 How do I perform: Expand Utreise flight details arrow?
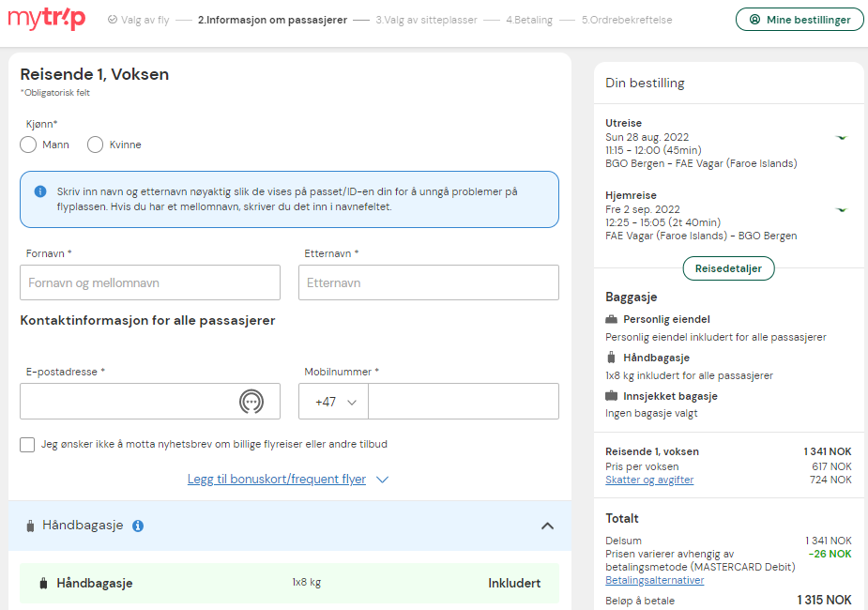coord(842,137)
